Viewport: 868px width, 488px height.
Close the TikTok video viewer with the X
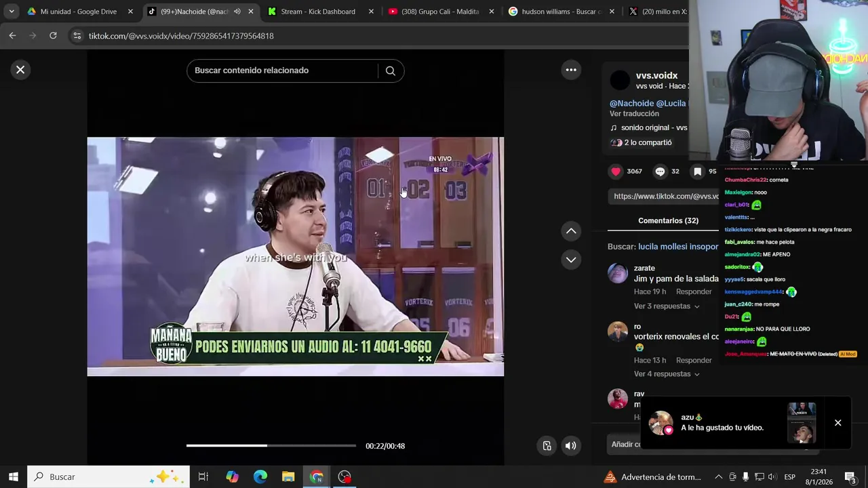[20, 70]
